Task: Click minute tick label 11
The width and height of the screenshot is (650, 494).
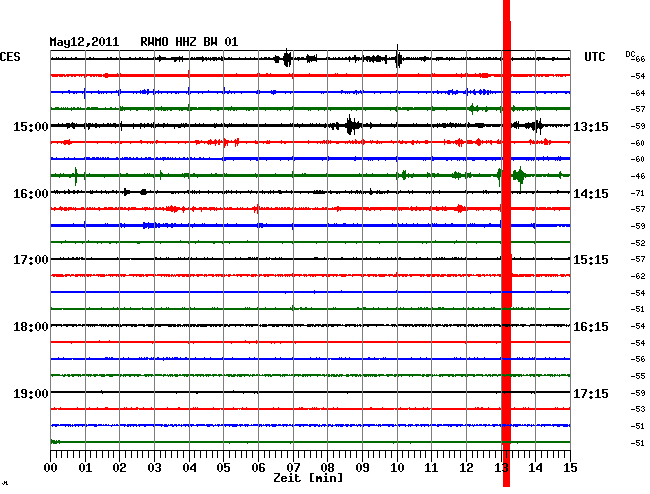Action: point(431,468)
